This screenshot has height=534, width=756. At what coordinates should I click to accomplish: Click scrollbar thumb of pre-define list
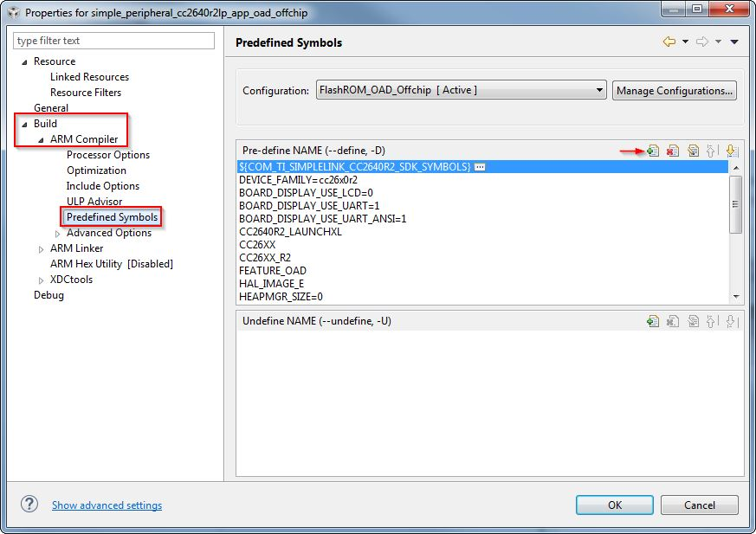click(x=736, y=204)
